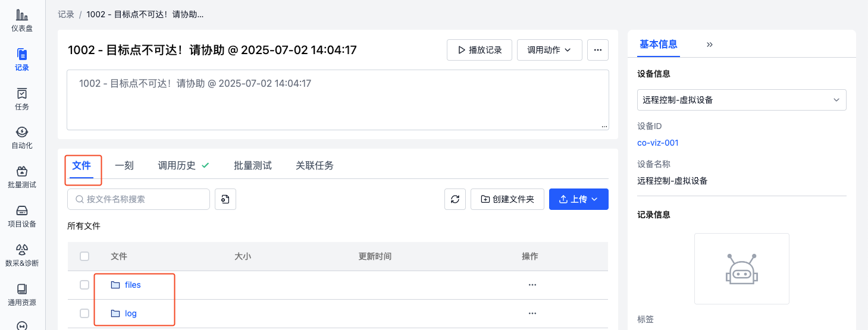Select the 基本信息 panel tab
The image size is (868, 330).
point(659,45)
